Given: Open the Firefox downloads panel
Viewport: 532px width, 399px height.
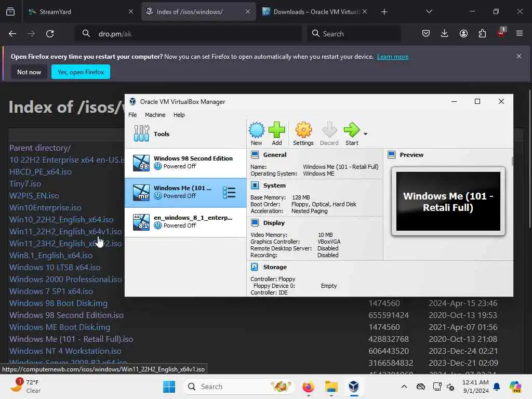Looking at the screenshot, I should [x=445, y=33].
